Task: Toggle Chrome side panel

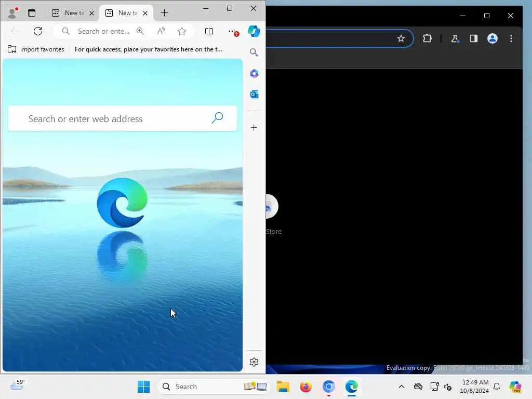Action: (x=474, y=38)
